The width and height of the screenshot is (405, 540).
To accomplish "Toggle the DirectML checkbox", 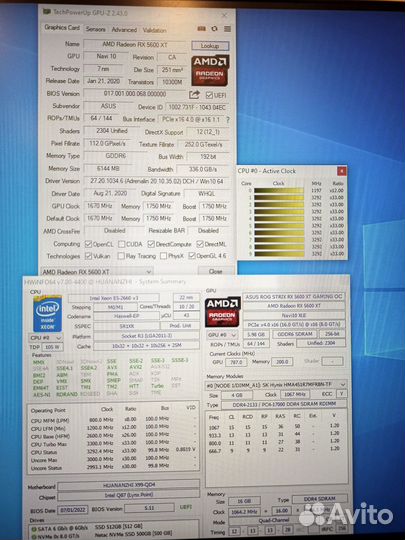I will tap(200, 244).
